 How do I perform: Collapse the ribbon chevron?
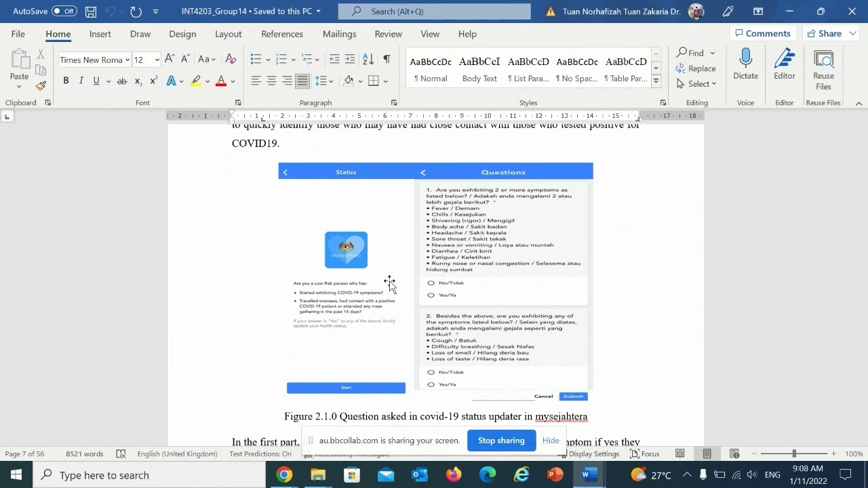tap(859, 103)
